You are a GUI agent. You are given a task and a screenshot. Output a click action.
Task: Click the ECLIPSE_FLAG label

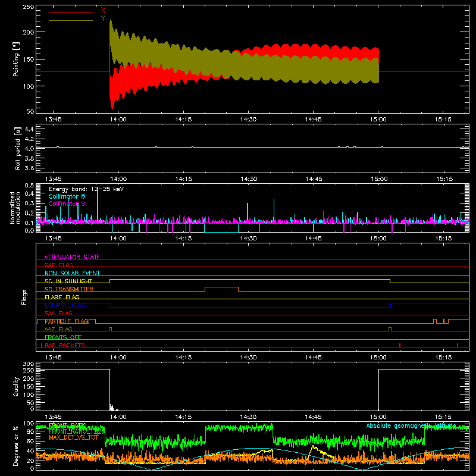point(65,305)
